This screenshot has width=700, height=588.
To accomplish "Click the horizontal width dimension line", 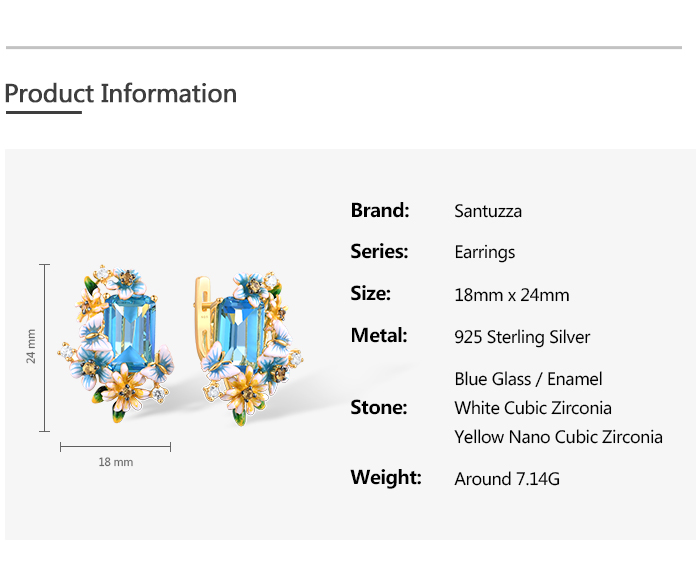I will point(115,446).
